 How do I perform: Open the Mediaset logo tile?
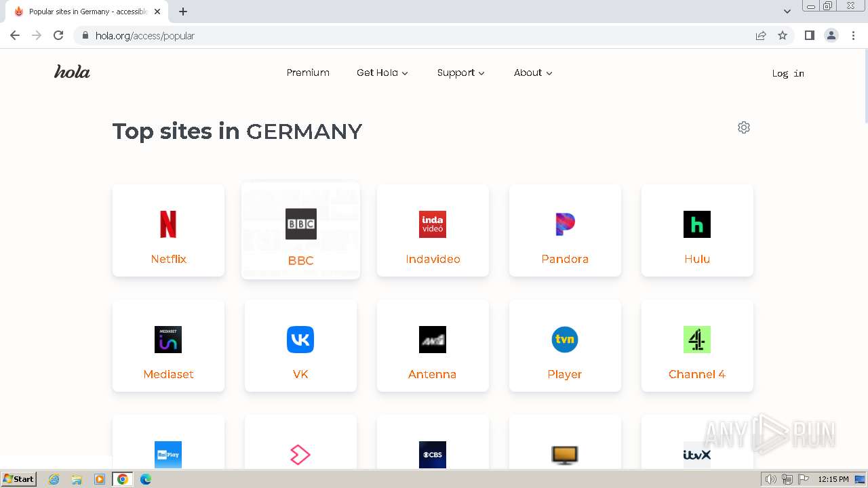(x=168, y=340)
